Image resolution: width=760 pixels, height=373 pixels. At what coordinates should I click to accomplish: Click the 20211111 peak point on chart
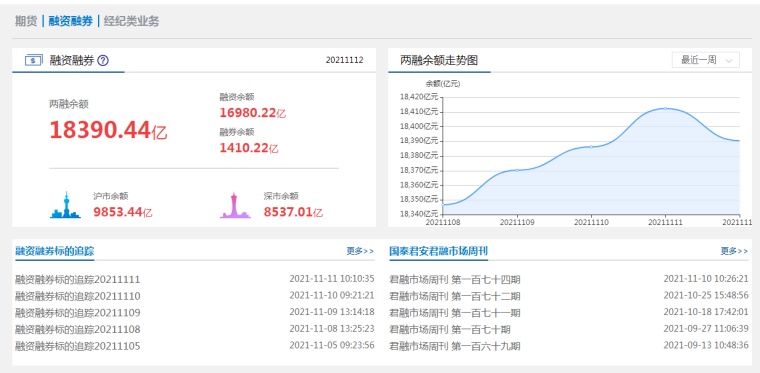(x=665, y=109)
